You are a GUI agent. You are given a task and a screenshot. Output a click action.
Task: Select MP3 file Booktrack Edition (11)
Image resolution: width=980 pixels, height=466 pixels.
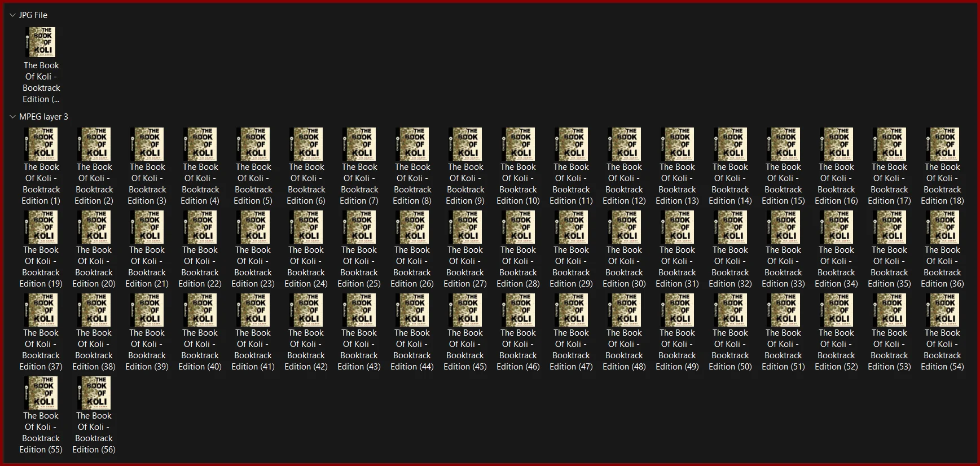572,167
